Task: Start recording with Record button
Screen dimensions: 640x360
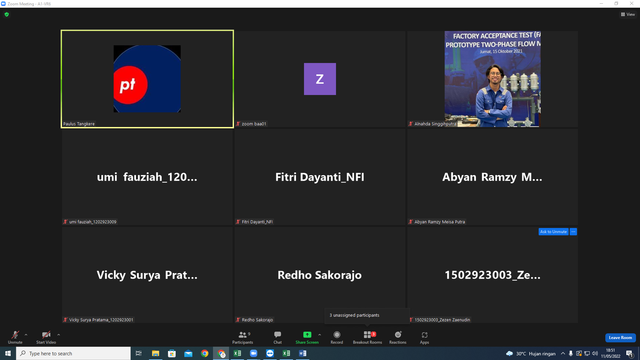Action: point(337,337)
